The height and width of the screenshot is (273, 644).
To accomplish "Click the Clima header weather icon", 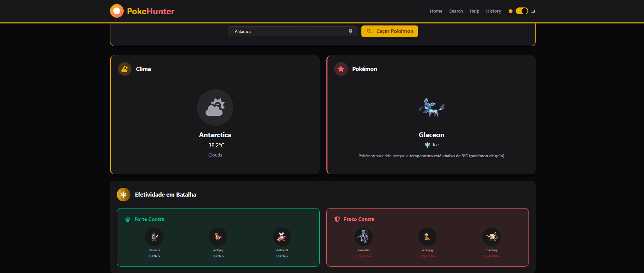I will coord(125,69).
